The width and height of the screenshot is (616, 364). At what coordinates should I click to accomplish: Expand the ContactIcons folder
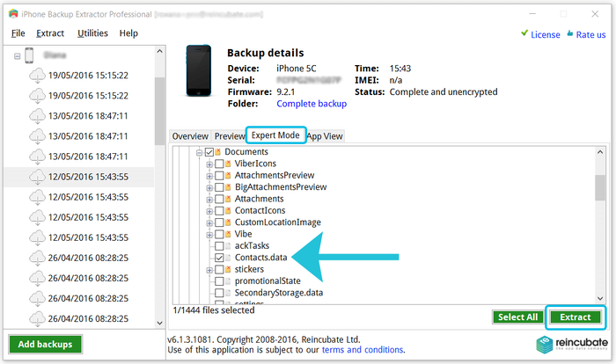point(209,211)
